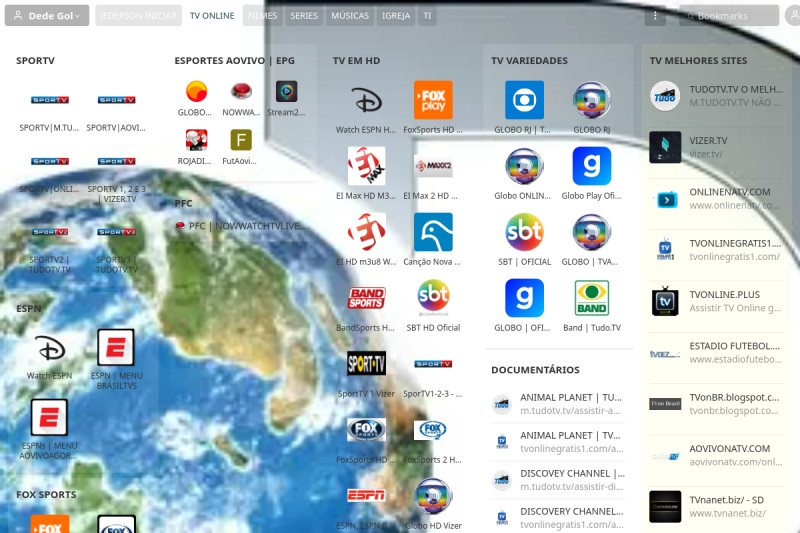Screen dimensions: 800x533
Task: Open the AOVIVONATV.COM site entry
Action: click(x=716, y=455)
